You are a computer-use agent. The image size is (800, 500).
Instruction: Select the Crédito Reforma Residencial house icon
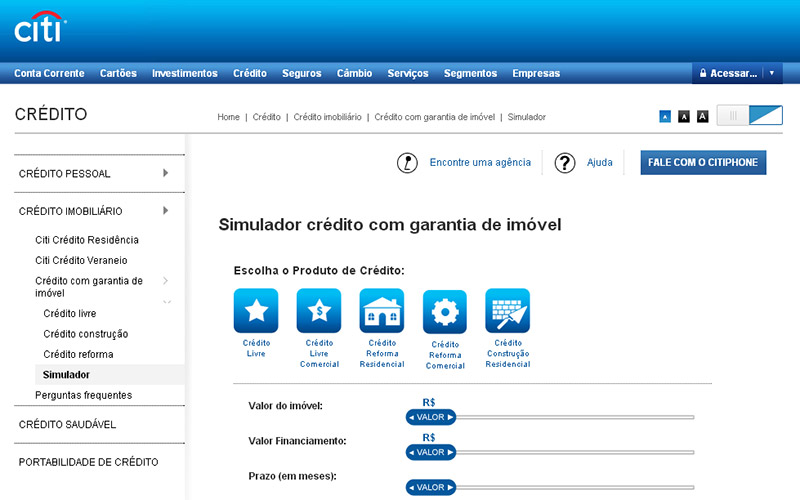click(382, 310)
